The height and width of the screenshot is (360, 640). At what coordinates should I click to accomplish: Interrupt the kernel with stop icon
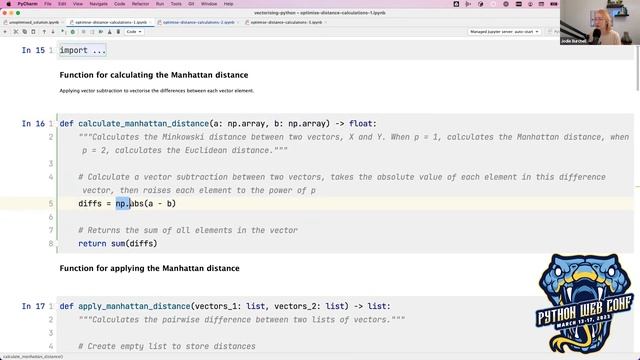point(83,31)
